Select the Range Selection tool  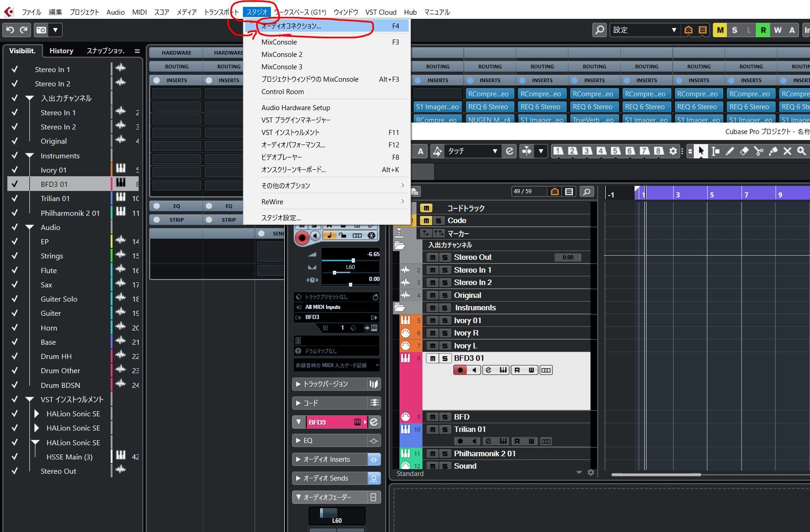point(715,151)
